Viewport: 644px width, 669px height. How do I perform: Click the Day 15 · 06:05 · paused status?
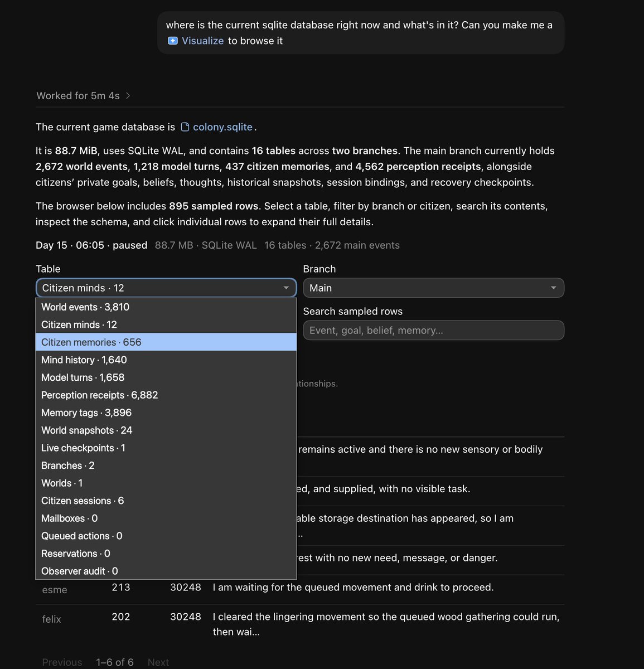coord(91,245)
